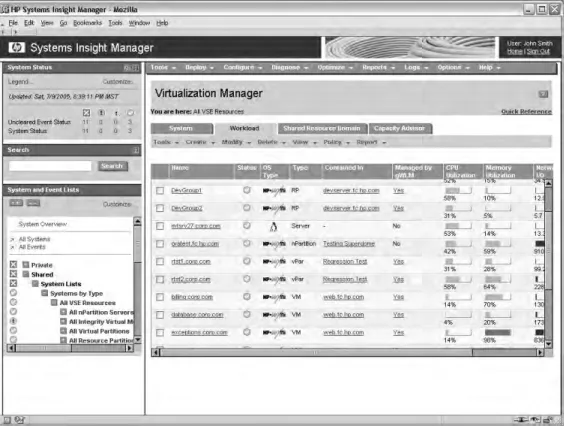Viewport: 566px width, 426px height.
Task: Open the Testing Superdome link
Action: (349, 244)
